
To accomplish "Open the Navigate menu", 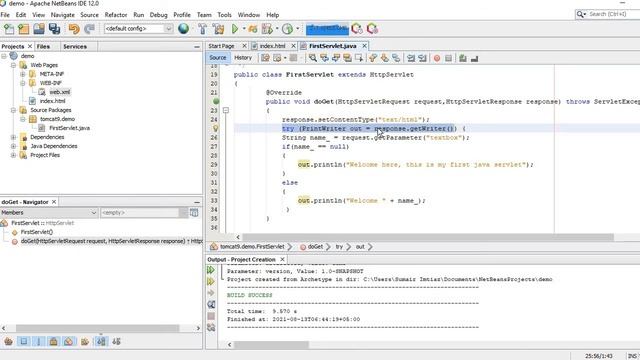I will coord(62,15).
